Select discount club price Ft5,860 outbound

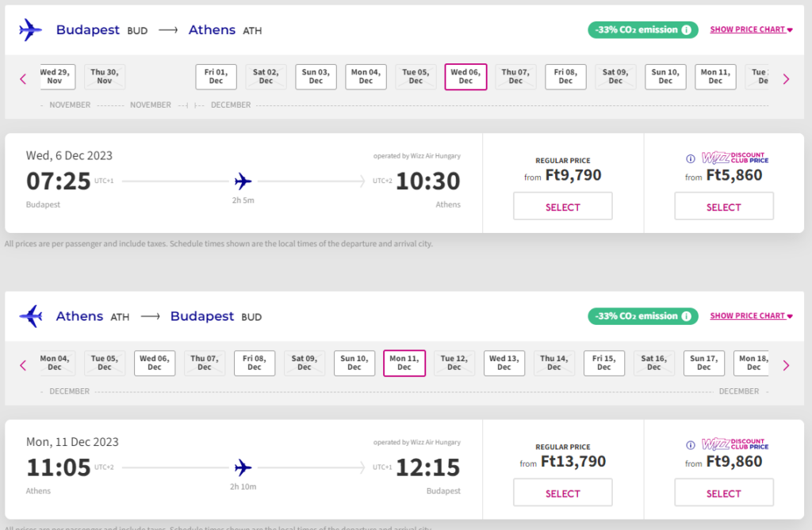click(x=724, y=206)
